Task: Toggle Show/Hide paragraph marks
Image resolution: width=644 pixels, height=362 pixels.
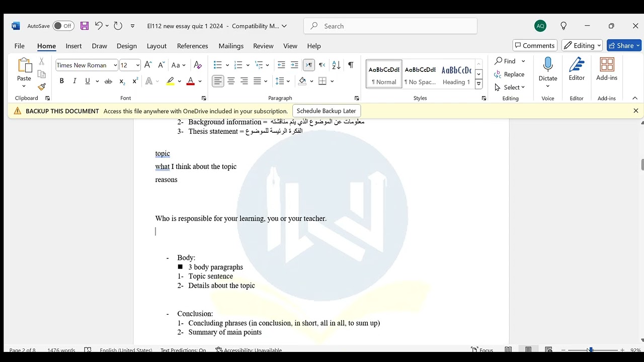Action: pyautogui.click(x=351, y=65)
